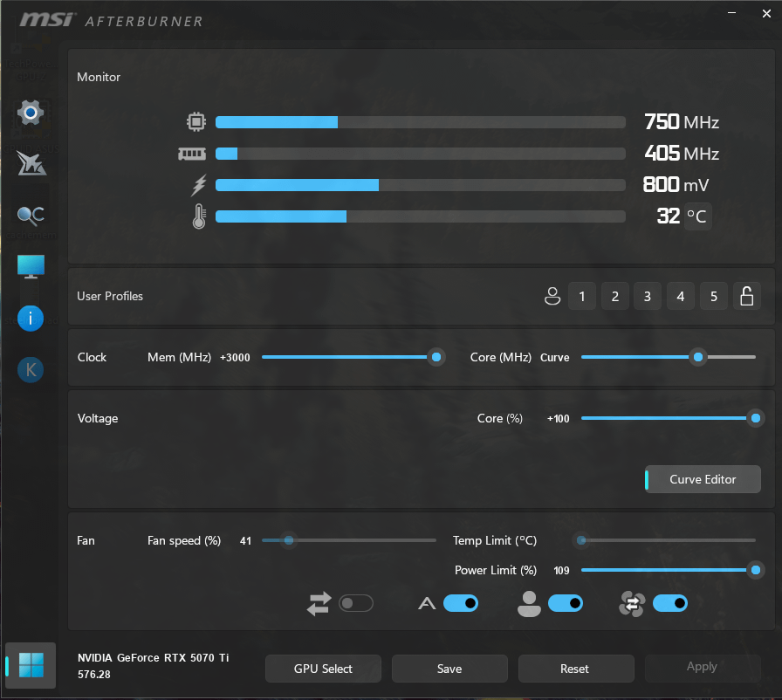Click the power limit value 109
Screen dimensions: 782x700
(561, 571)
